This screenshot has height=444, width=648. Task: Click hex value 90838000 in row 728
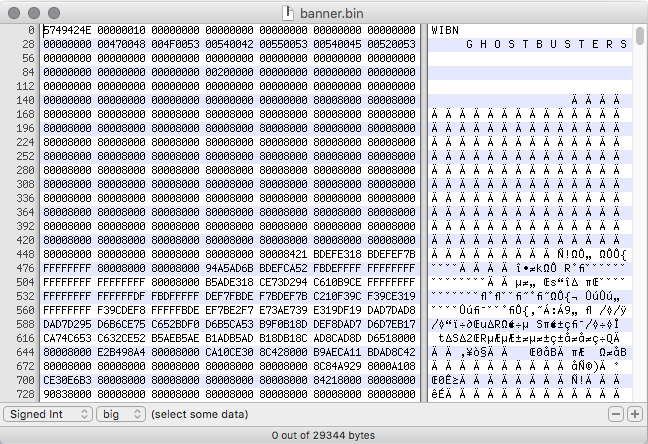[67, 394]
